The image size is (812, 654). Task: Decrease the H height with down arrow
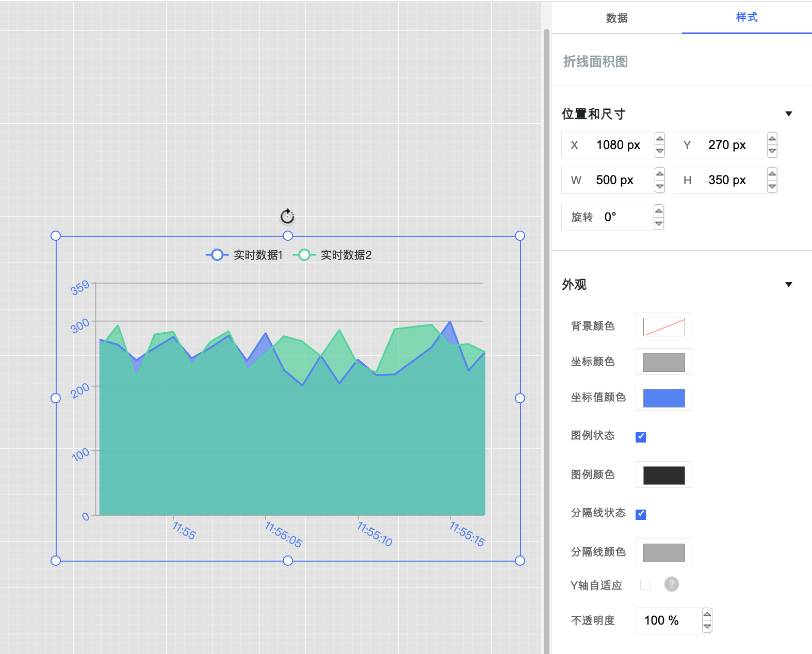772,187
